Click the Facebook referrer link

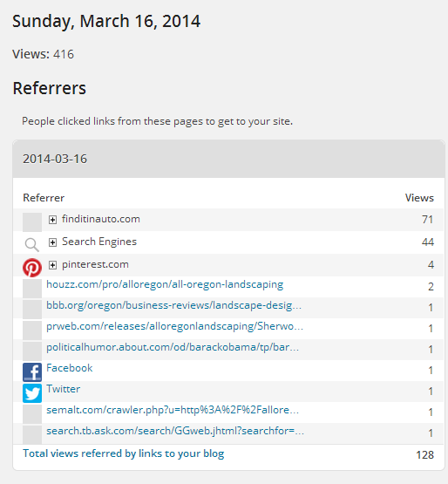(x=70, y=368)
